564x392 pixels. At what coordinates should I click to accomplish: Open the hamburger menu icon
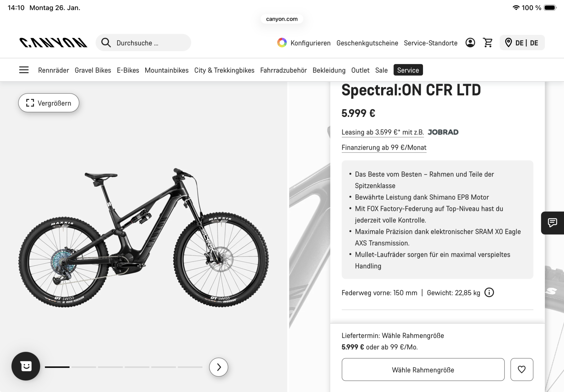24,70
